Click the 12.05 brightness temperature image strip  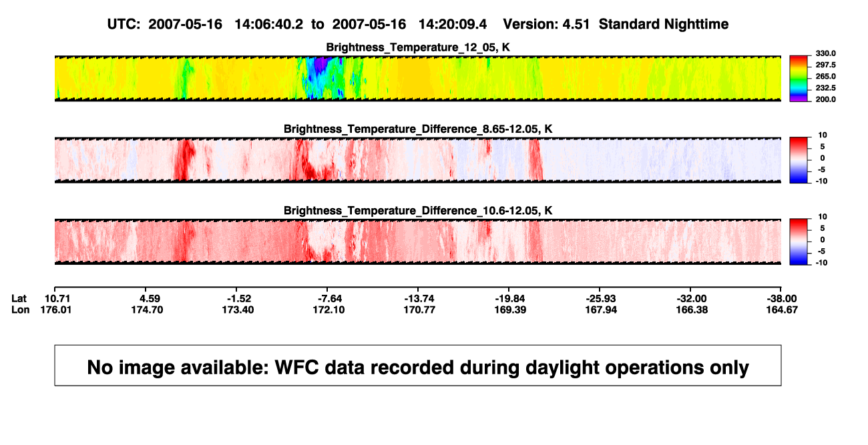[x=418, y=78]
